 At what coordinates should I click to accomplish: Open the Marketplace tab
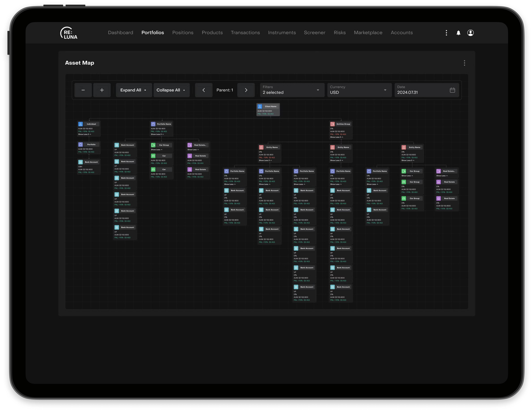coord(368,33)
